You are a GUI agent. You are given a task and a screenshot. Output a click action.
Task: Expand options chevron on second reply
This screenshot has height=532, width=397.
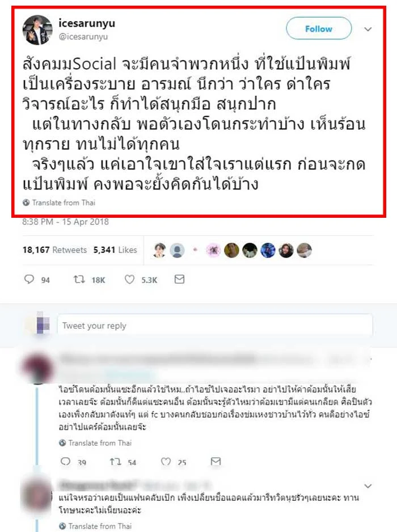coord(368,486)
